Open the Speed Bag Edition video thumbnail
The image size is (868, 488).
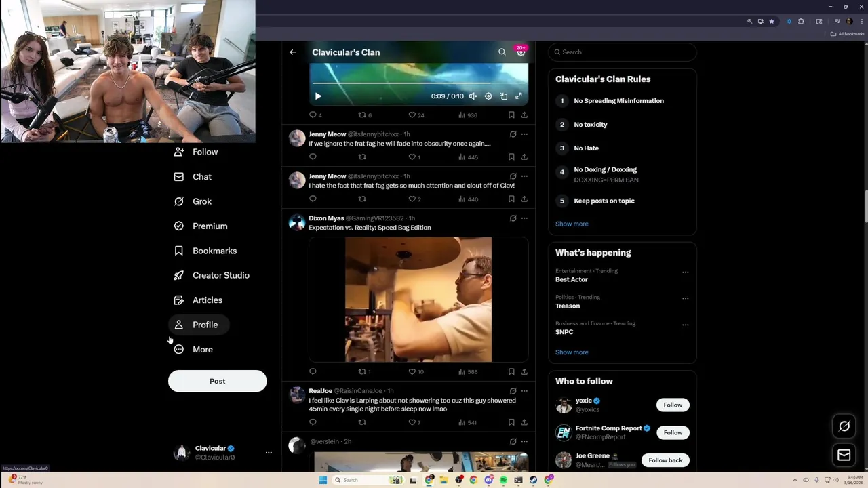click(x=418, y=300)
